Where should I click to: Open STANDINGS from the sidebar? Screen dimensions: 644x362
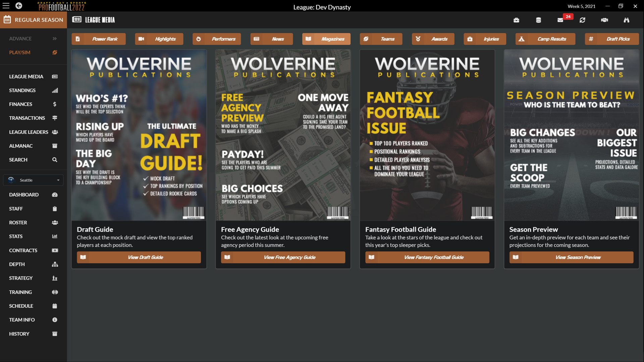tap(33, 90)
